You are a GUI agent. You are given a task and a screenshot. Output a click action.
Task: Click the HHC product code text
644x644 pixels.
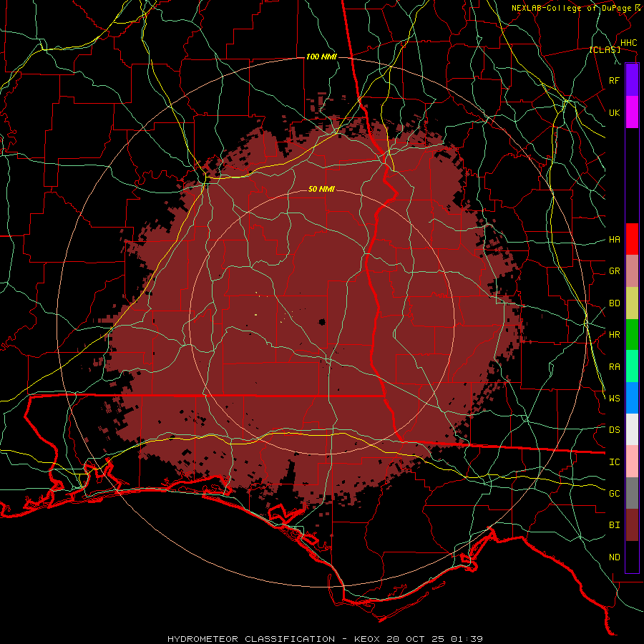(x=629, y=43)
